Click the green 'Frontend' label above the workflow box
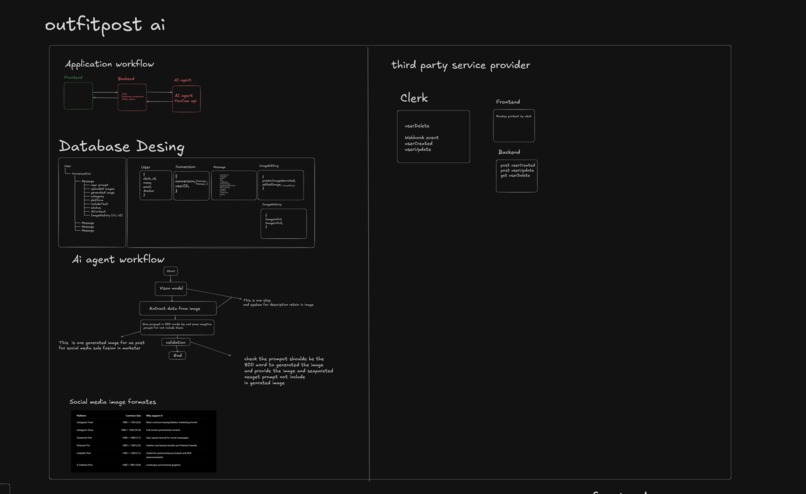 73,78
